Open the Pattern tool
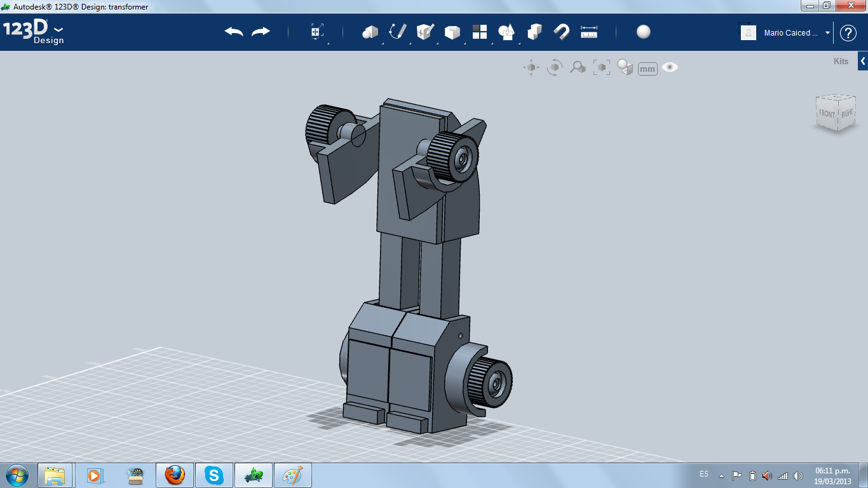Viewport: 868px width, 488px height. coord(479,32)
